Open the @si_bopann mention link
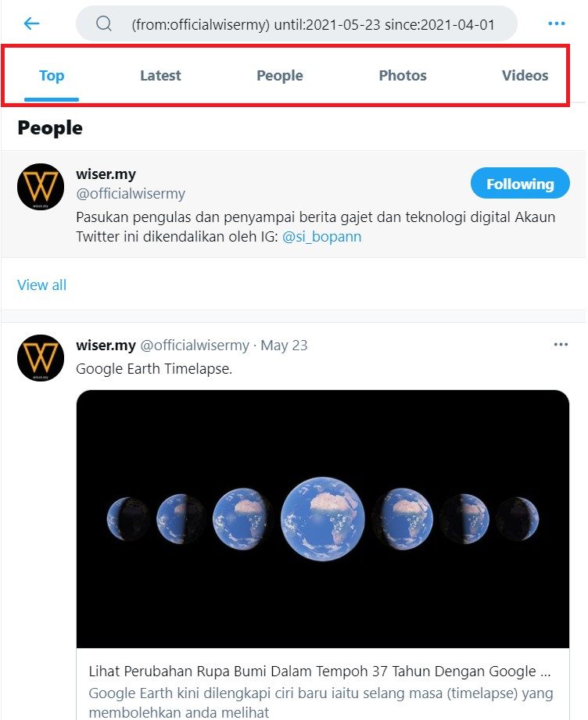Viewport: 588px width, 720px height. click(x=321, y=236)
